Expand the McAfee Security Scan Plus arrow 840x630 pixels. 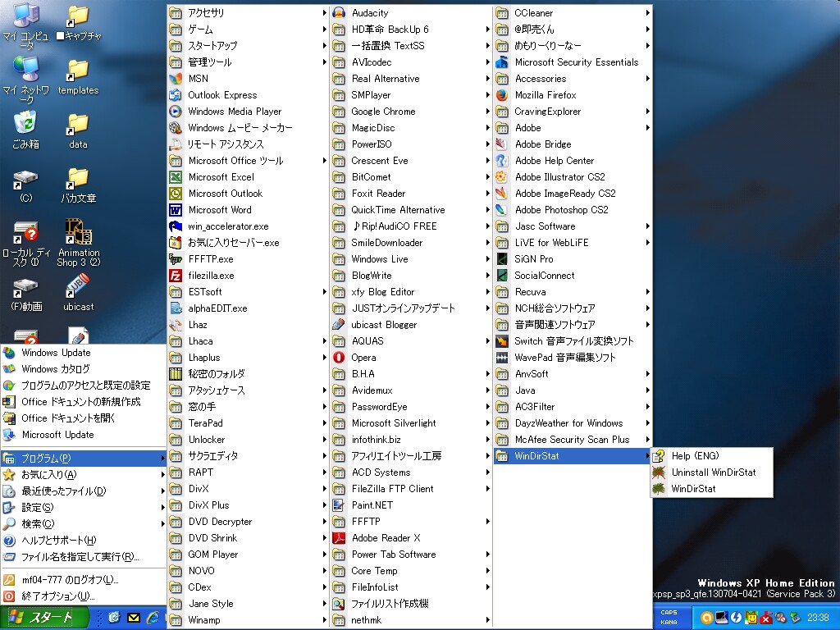click(x=647, y=440)
